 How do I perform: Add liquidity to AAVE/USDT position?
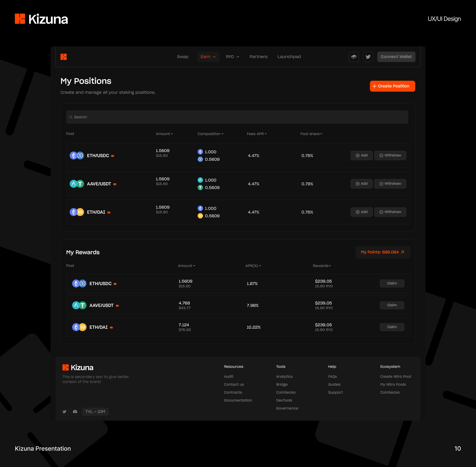coord(361,184)
